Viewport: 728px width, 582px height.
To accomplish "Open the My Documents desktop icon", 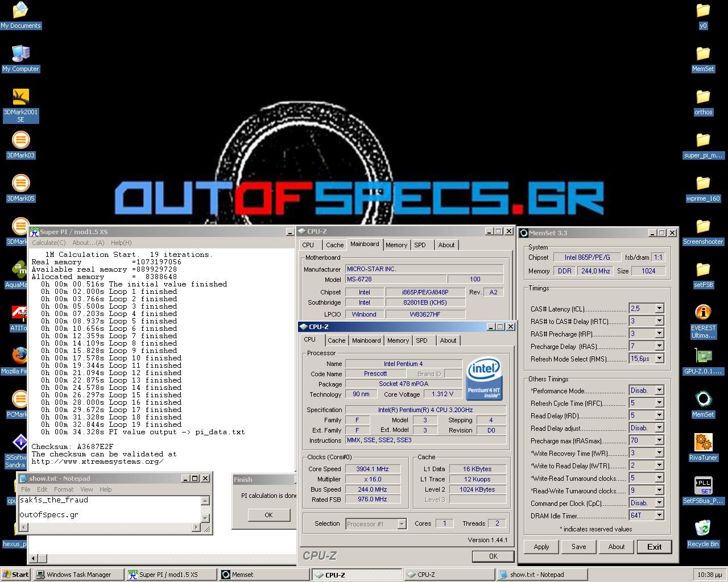I will pos(20,15).
